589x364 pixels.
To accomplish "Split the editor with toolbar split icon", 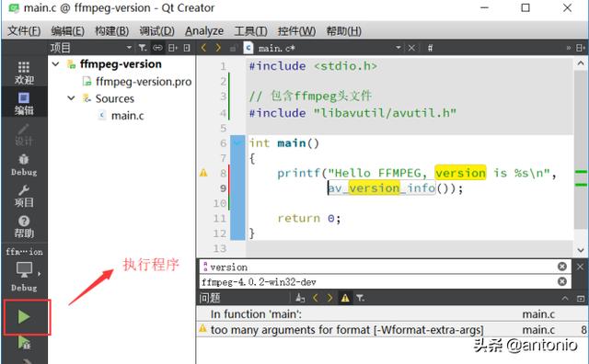I will point(581,48).
